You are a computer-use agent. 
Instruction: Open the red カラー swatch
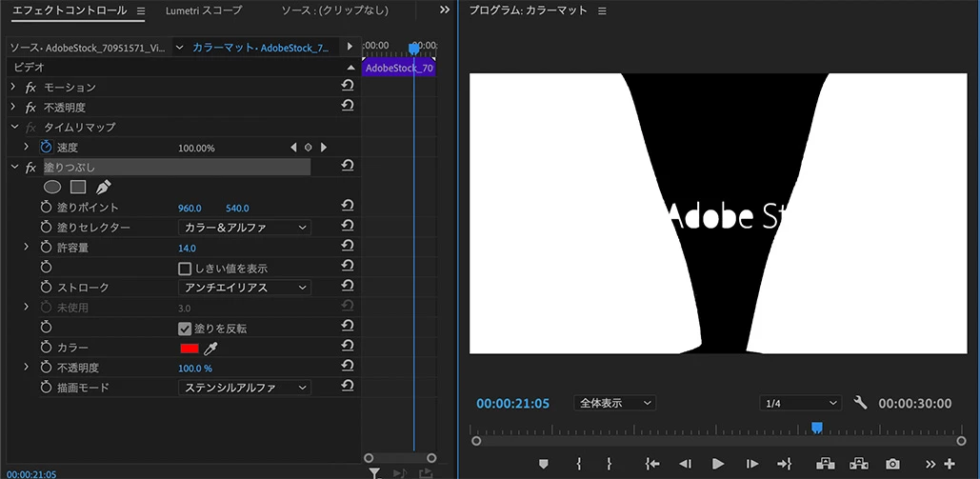pos(190,349)
